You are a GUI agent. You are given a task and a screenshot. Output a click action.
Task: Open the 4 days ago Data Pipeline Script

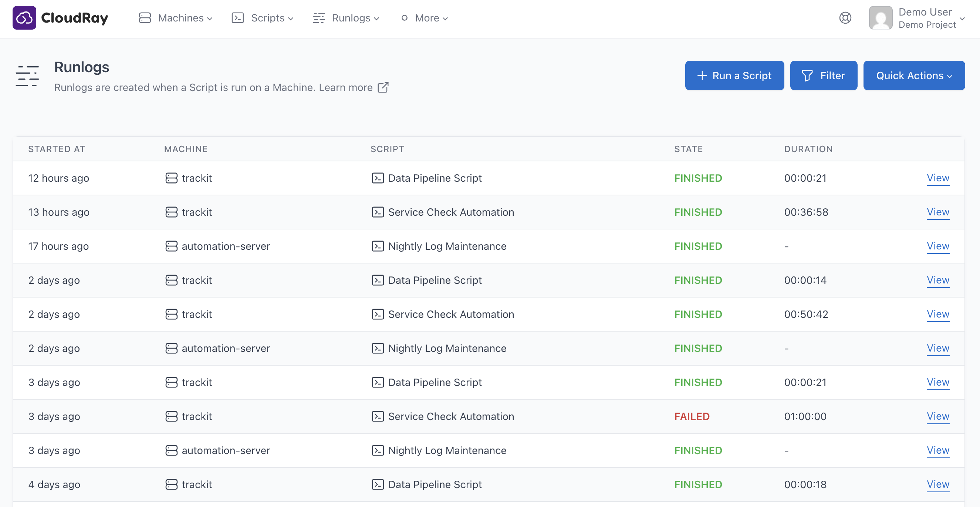(x=435, y=484)
